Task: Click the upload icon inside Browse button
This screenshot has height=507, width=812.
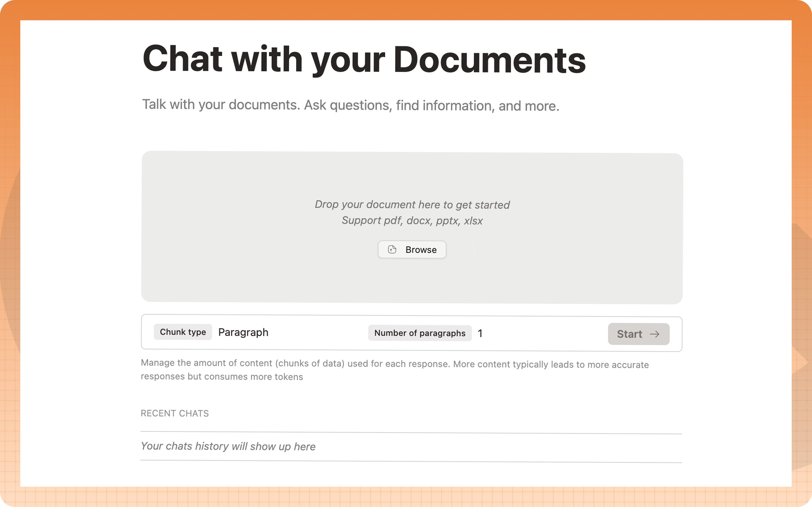Action: pos(392,249)
